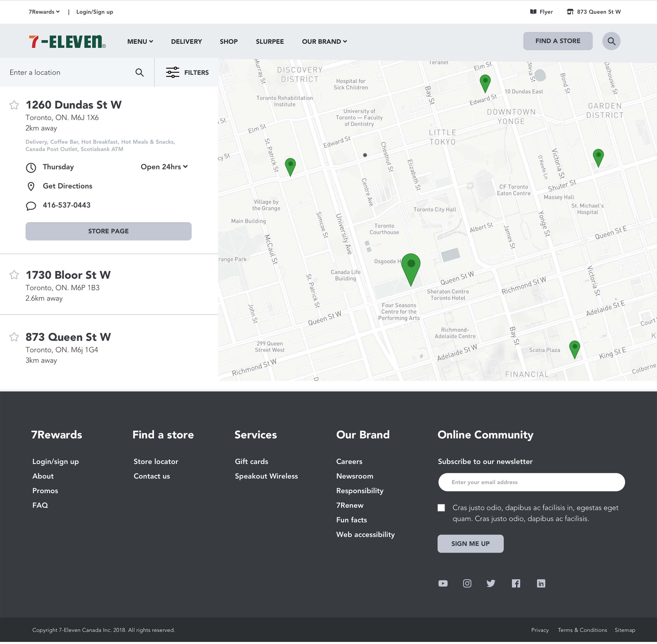Open footer About link
The width and height of the screenshot is (657, 644).
click(x=43, y=476)
